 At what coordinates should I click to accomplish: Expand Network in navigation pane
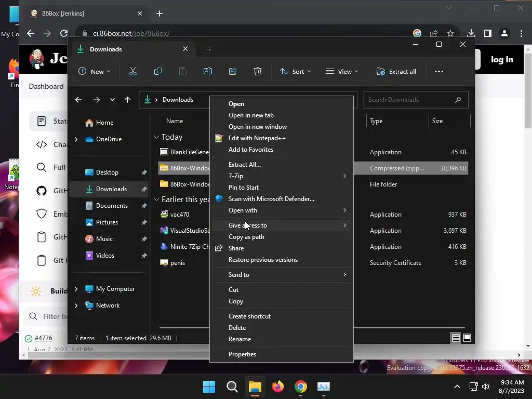tap(76, 305)
